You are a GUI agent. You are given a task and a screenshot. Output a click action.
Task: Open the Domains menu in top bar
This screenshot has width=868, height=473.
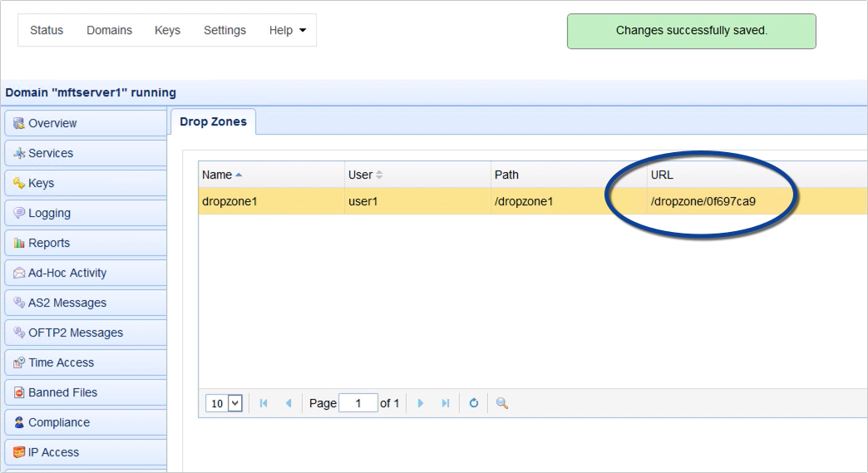click(109, 30)
